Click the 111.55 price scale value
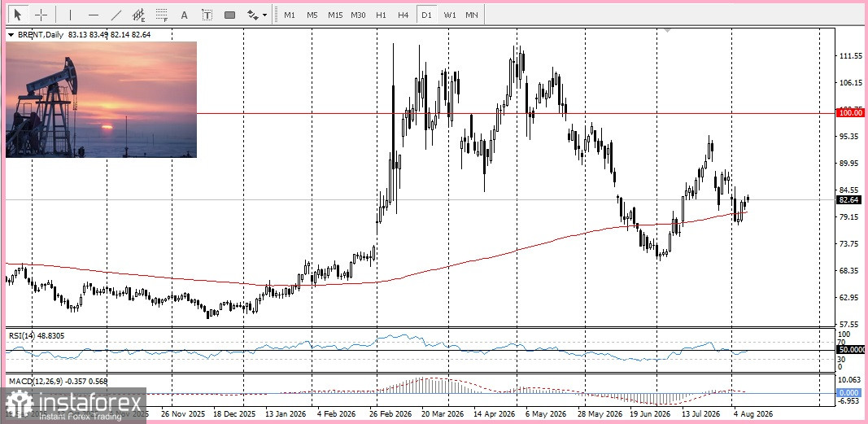Screen dimensions: 868x424 (x=851, y=56)
